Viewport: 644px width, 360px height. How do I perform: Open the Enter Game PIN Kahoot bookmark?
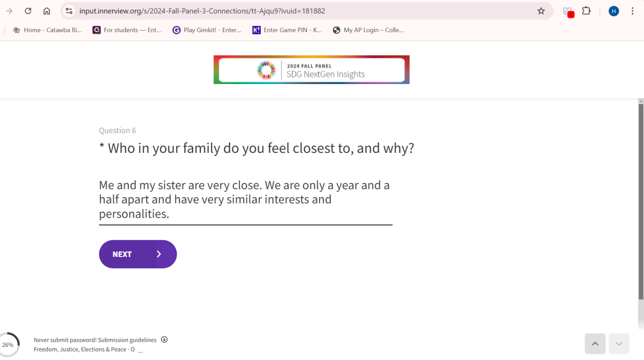pos(287,30)
